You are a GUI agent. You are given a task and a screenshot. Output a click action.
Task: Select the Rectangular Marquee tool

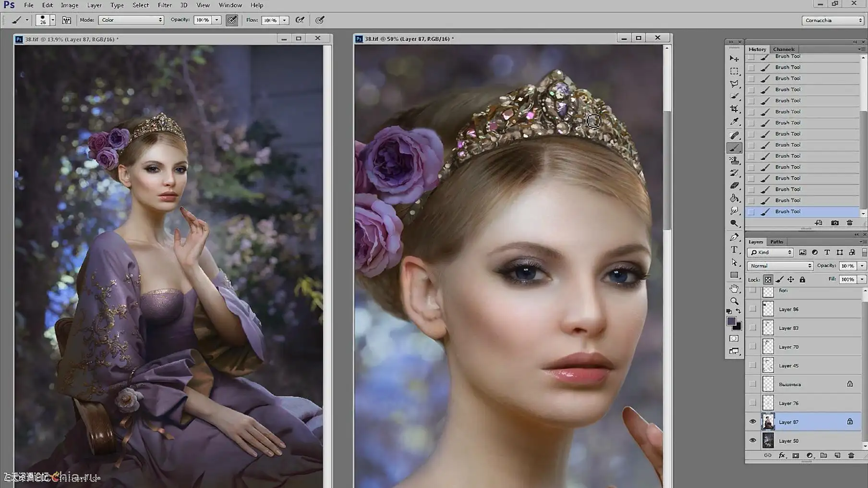click(734, 71)
